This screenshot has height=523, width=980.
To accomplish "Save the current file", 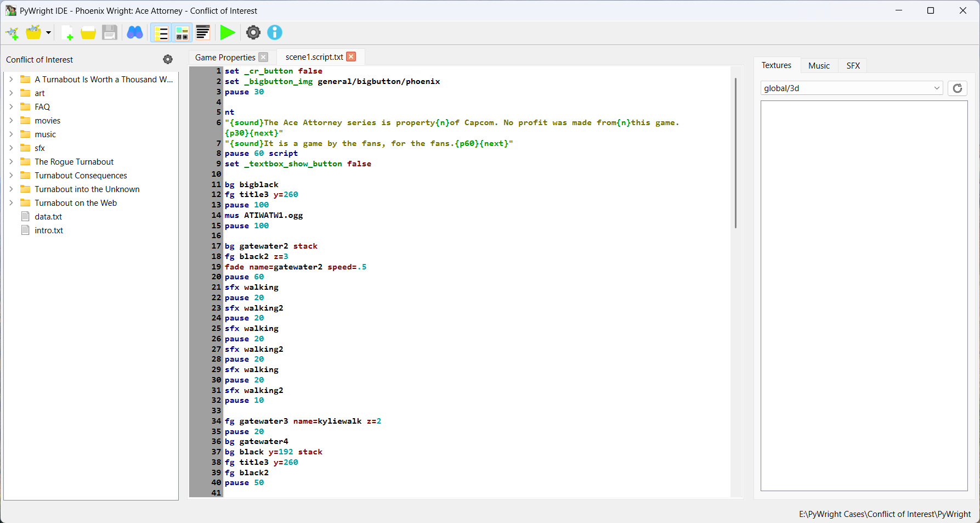I will [110, 33].
